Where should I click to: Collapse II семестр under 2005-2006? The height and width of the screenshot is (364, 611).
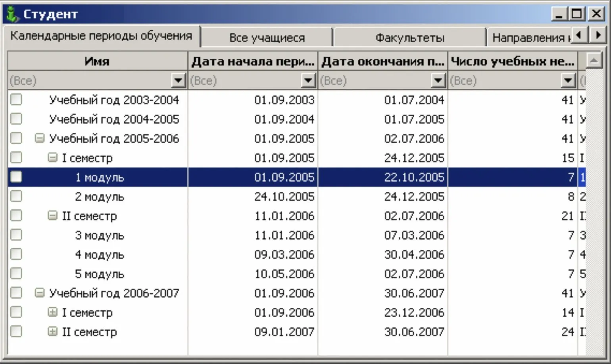click(x=52, y=215)
